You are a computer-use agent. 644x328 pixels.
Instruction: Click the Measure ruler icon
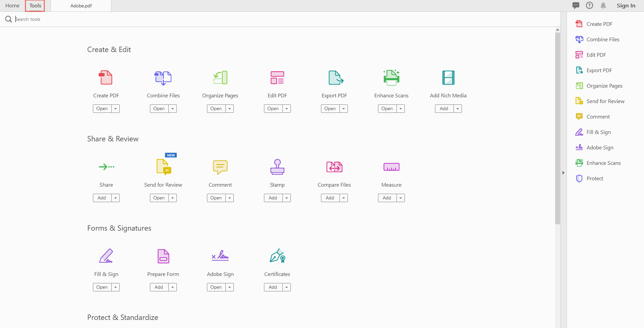point(391,167)
